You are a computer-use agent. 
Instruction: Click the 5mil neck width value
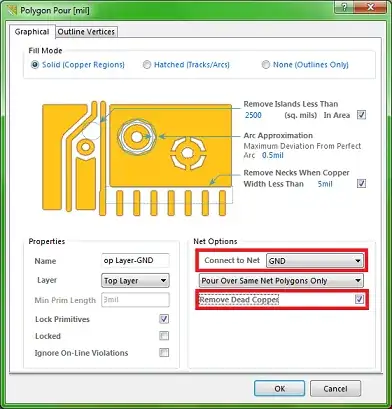pyautogui.click(x=325, y=184)
